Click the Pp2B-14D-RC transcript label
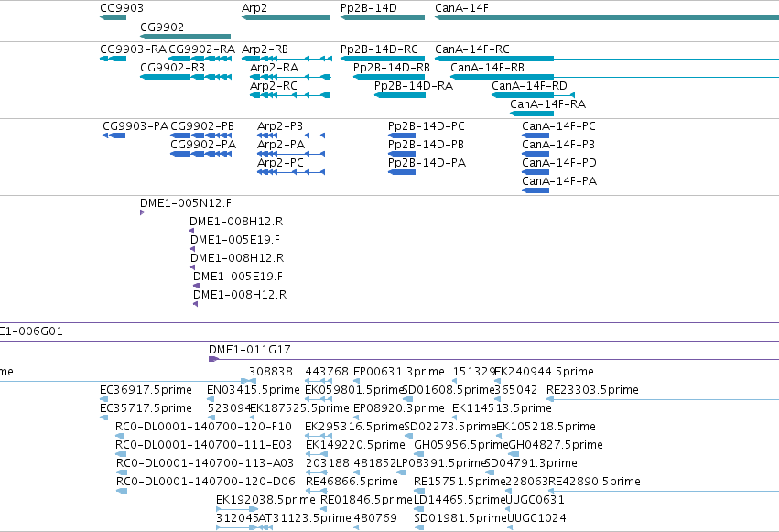The width and height of the screenshot is (779, 532). click(380, 49)
